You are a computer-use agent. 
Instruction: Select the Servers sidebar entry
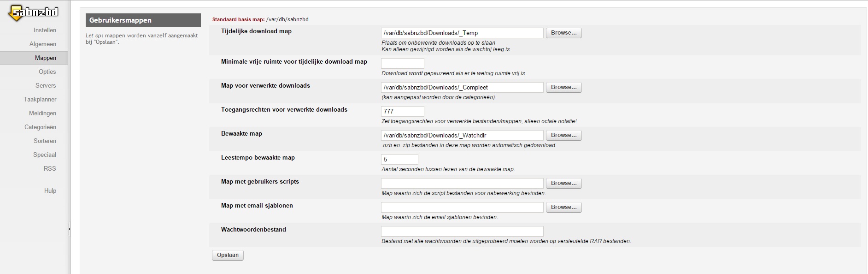pos(46,85)
